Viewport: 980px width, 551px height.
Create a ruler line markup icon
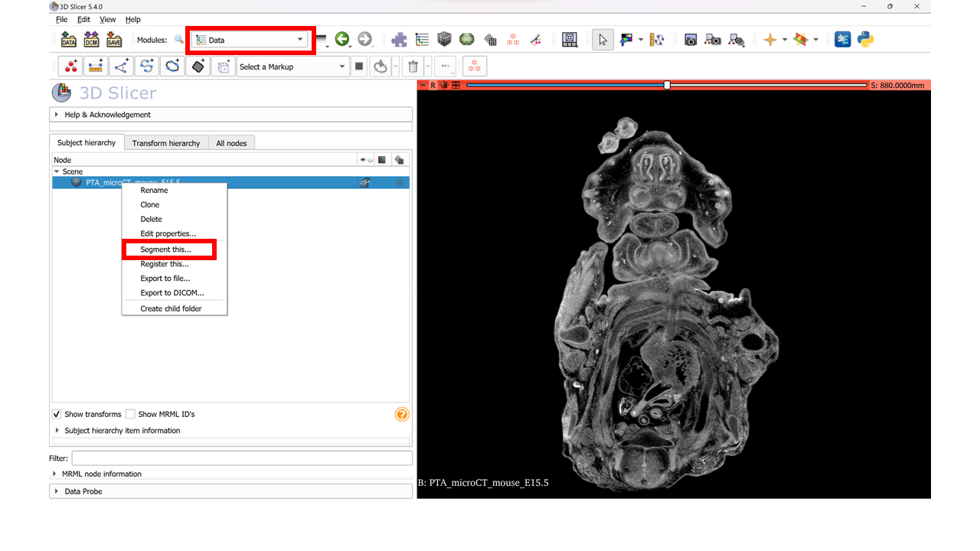coord(96,67)
